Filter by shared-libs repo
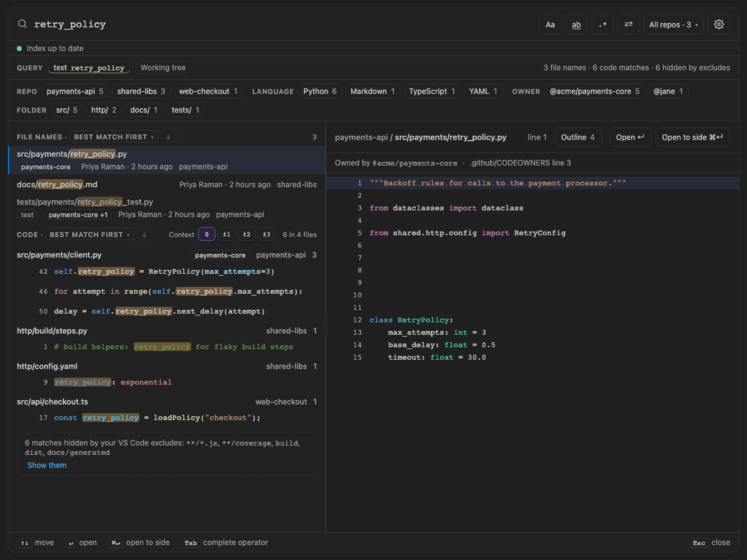Viewport: 747px width, 560px height. [141, 91]
